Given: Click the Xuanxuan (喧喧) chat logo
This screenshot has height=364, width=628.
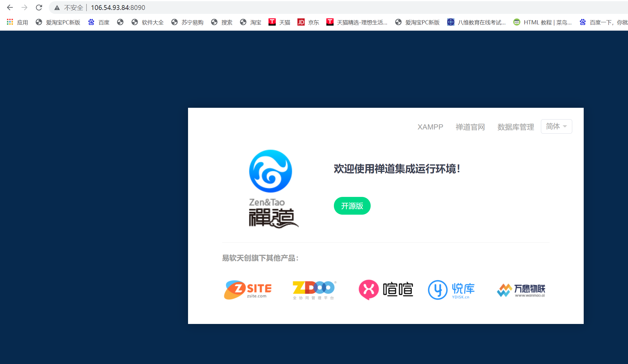Looking at the screenshot, I should [386, 290].
